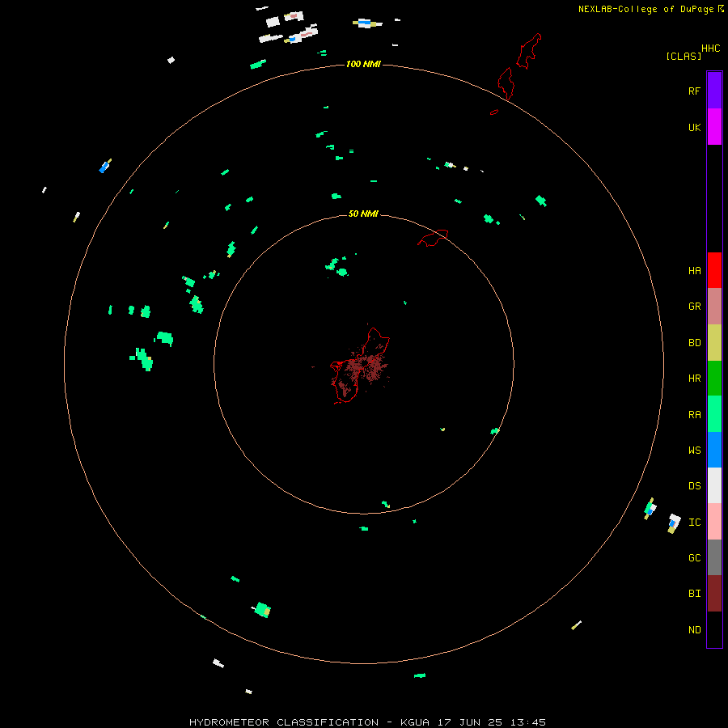Click the DS white legend swatch
Image resolution: width=728 pixels, height=728 pixels.
point(714,485)
